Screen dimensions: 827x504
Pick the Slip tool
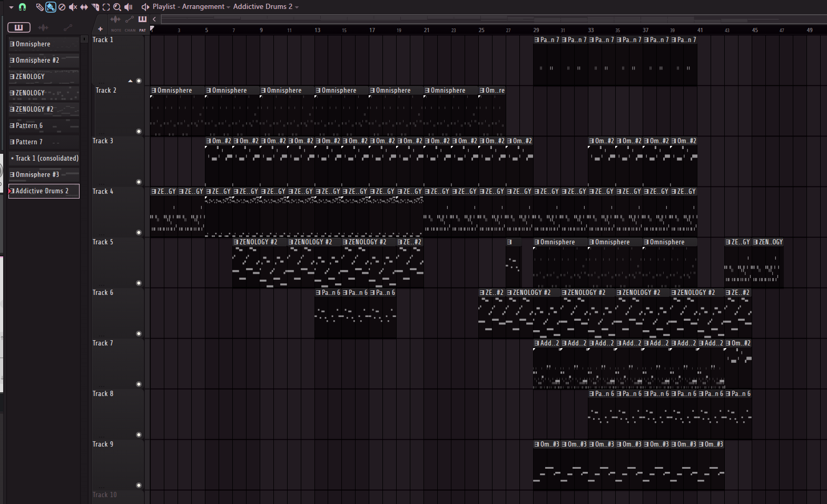[84, 7]
